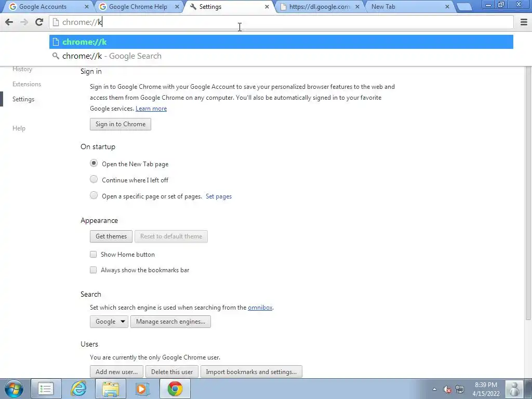
Task: Click Manage search engines button
Action: coord(170,322)
